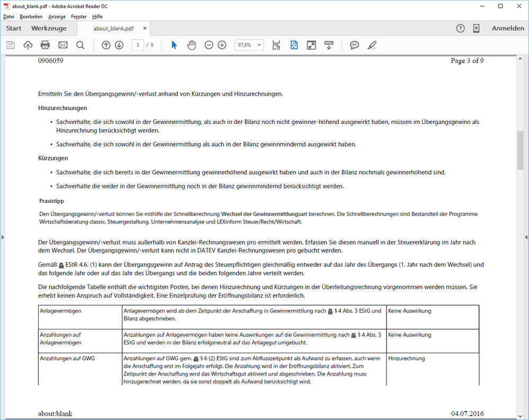Go to the next page arrow

[x=119, y=45]
